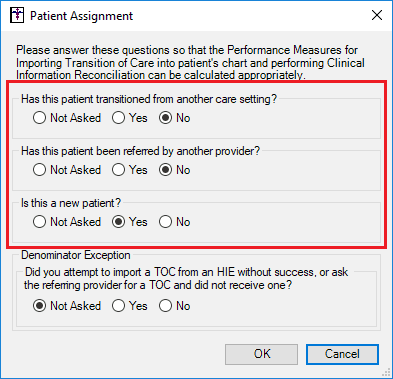Mark Not Asked for new patient question
The width and height of the screenshot is (393, 379).
pos(67,222)
